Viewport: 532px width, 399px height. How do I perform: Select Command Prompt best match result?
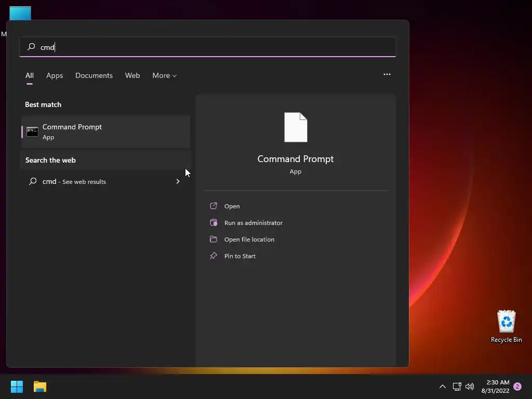[x=105, y=131]
